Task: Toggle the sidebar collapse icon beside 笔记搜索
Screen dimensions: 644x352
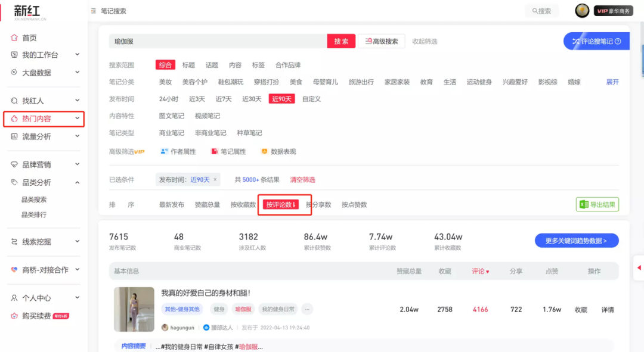Action: coord(94,11)
